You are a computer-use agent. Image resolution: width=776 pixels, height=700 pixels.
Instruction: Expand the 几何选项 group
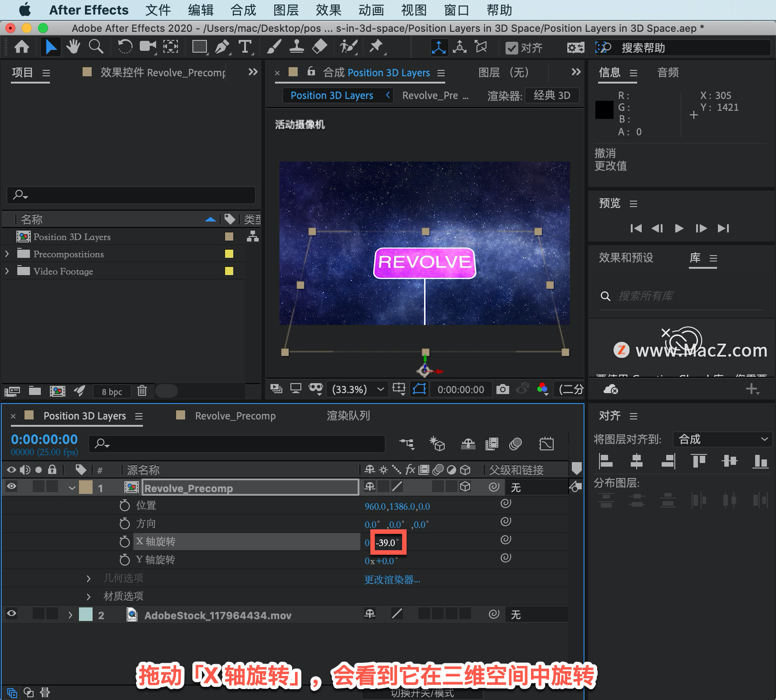88,578
